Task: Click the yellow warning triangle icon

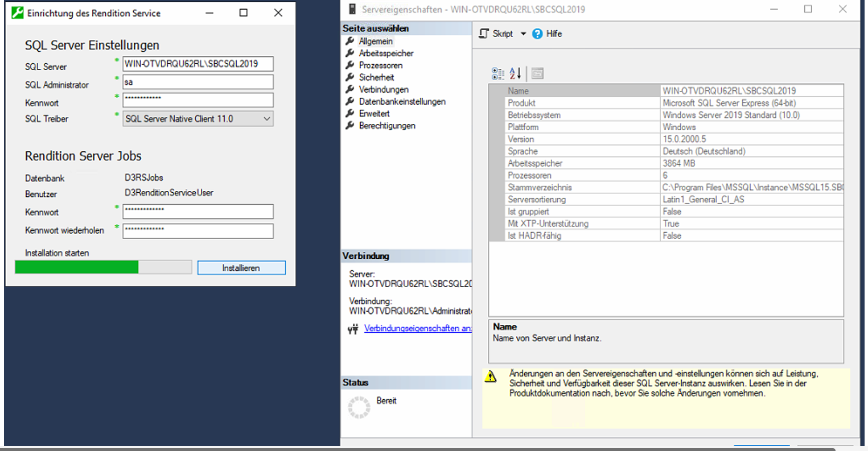Action: pos(490,376)
